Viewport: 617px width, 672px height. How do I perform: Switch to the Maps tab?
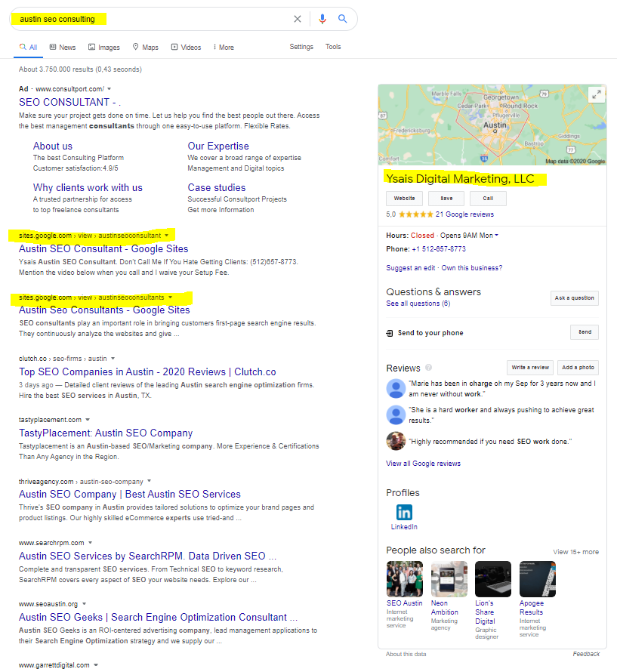145,47
